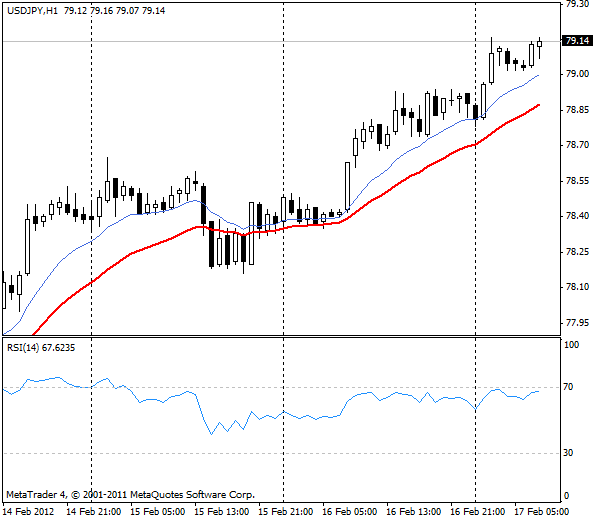The height and width of the screenshot is (520, 600).
Task: Click the 78.40 price axis label
Action: coord(577,216)
